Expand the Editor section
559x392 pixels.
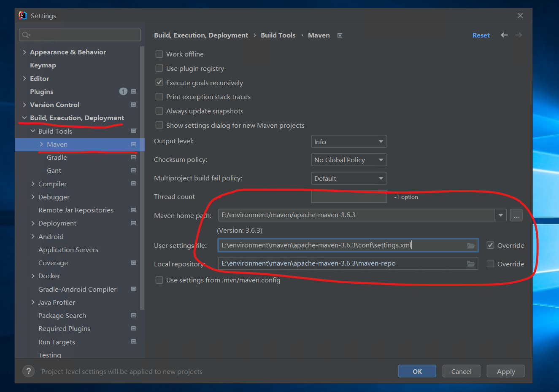click(24, 78)
